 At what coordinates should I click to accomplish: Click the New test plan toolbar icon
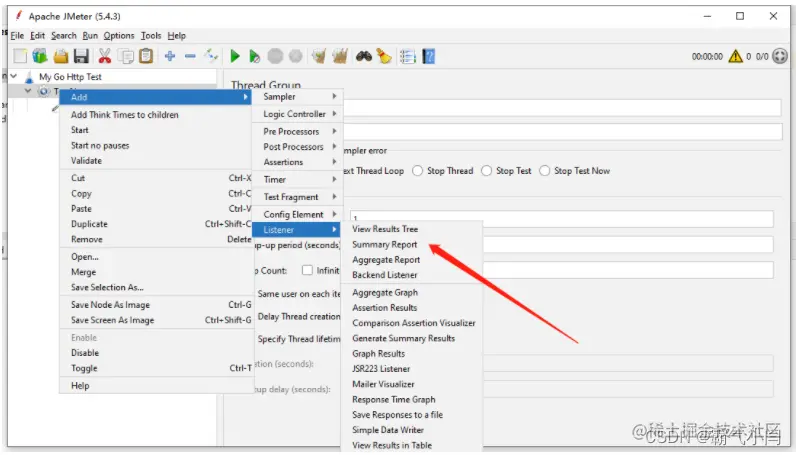[20, 56]
